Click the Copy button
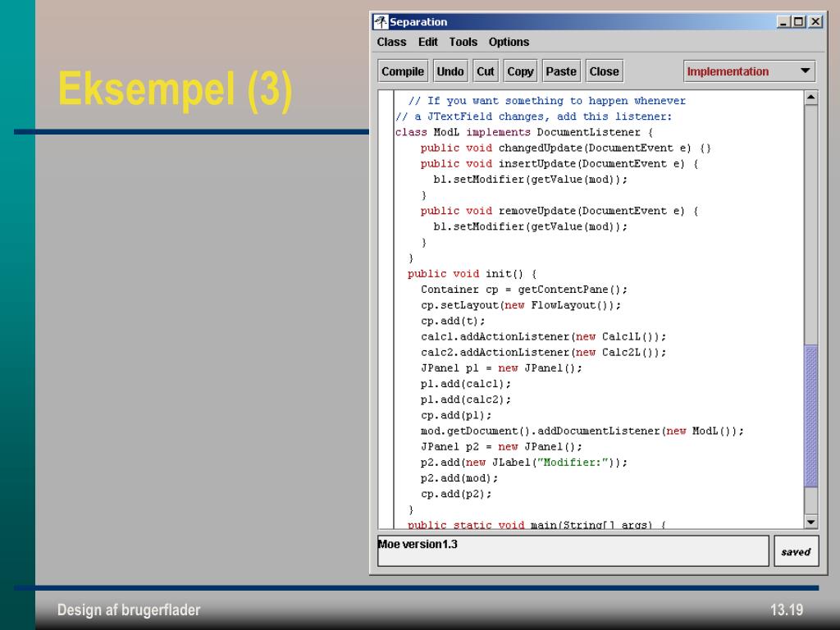Screen dimensions: 840x630 point(520,71)
